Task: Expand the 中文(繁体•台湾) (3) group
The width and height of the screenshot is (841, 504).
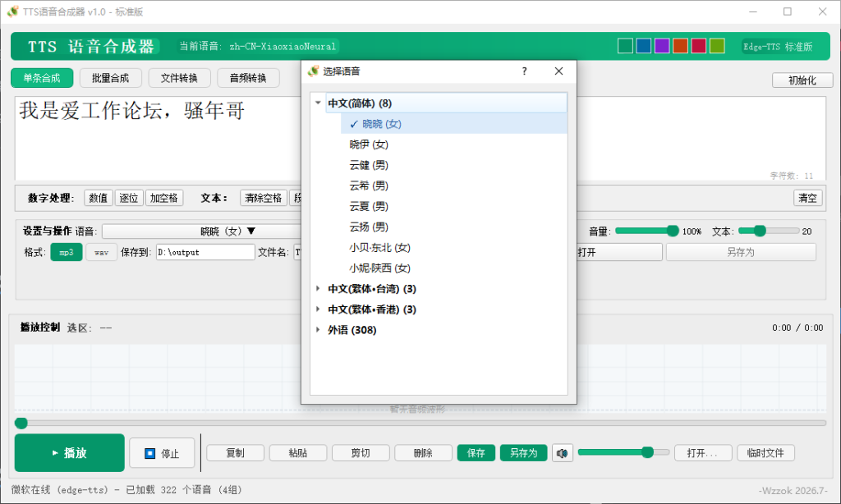Action: (x=318, y=288)
